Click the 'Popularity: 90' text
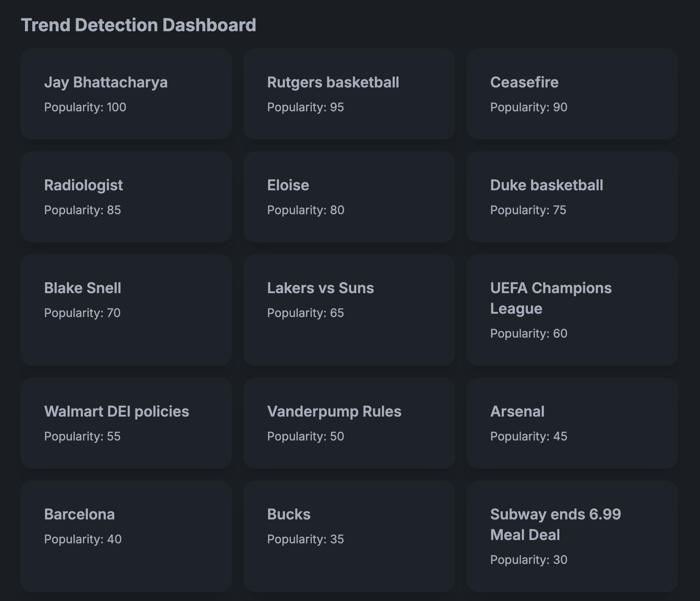700x601 pixels. (529, 107)
